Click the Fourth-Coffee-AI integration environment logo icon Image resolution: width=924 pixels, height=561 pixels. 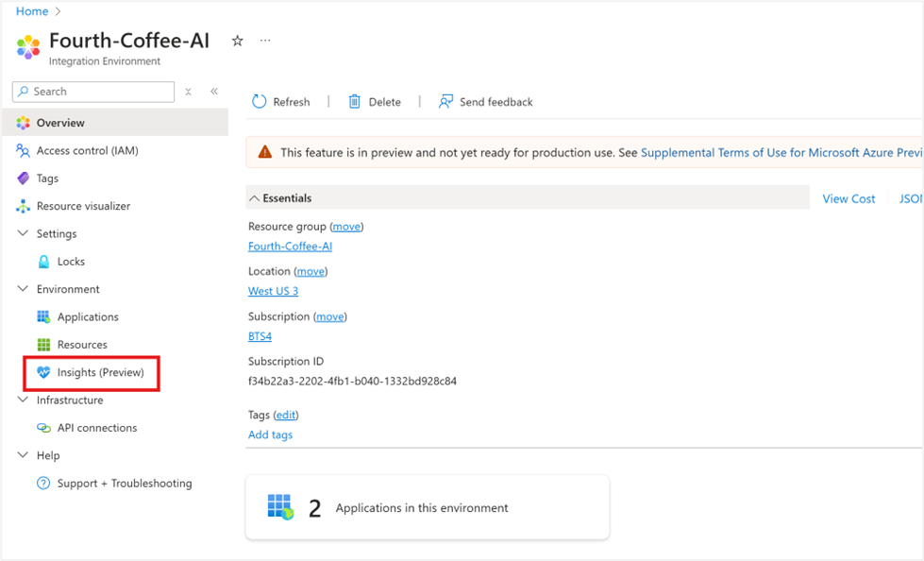point(27,46)
